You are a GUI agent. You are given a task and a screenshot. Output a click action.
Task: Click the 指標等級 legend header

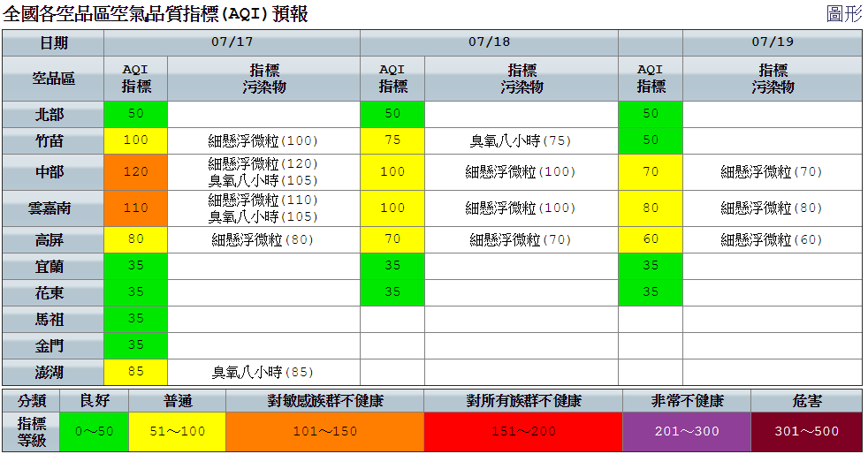[x=32, y=431]
